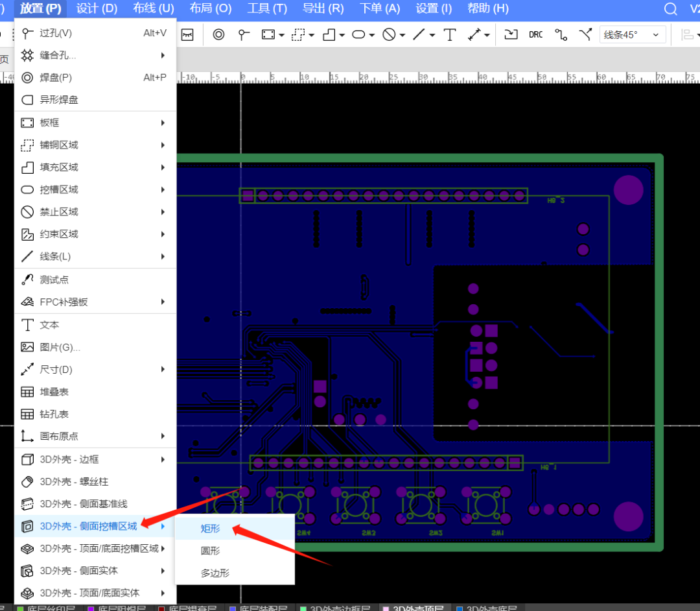Run the DRC check from toolbar

(536, 34)
